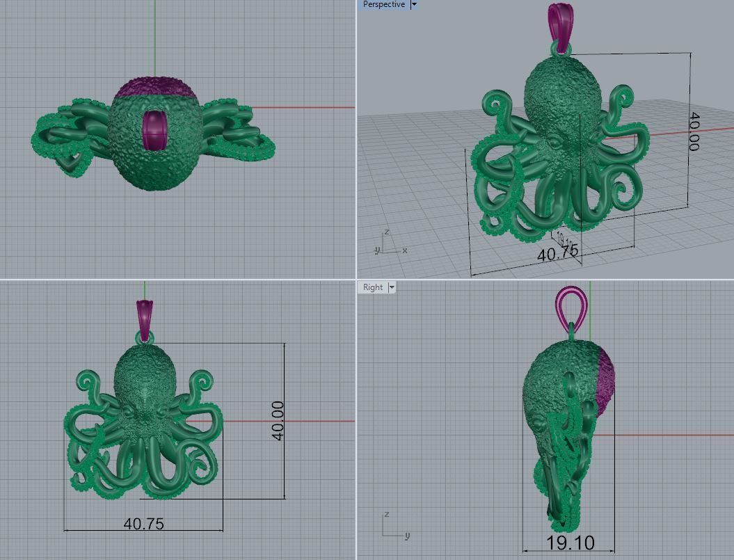Click the x-y-z axis icon in Perspective viewport
This screenshot has height=560, width=734.
click(390, 242)
